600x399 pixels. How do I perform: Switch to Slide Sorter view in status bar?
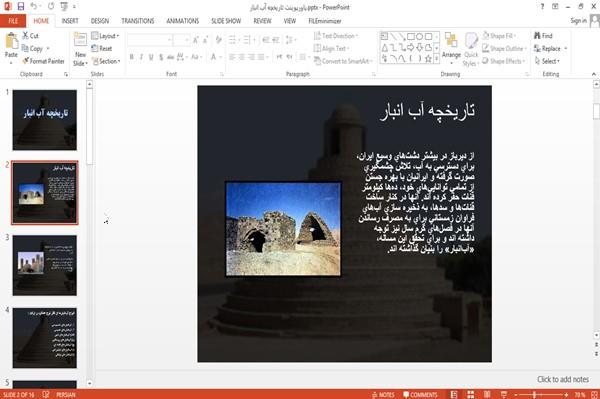[x=470, y=394]
